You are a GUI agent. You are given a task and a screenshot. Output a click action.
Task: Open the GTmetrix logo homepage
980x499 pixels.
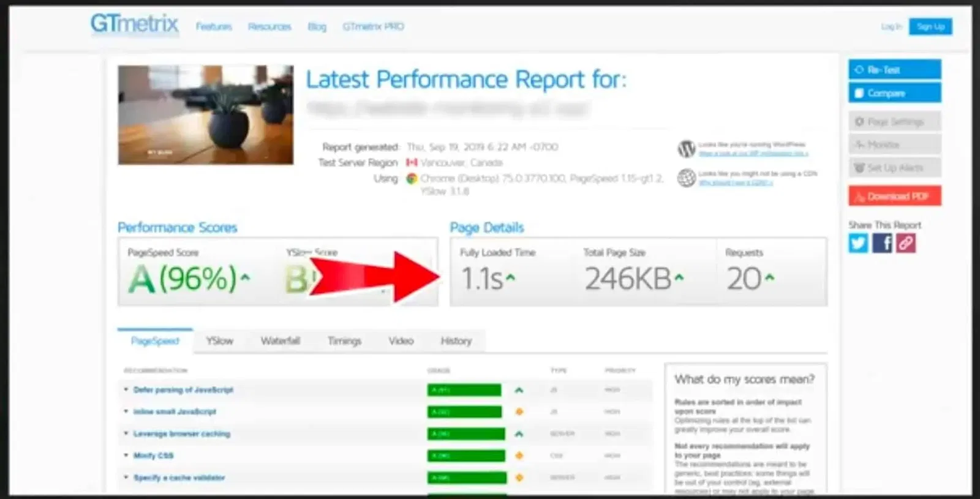134,24
